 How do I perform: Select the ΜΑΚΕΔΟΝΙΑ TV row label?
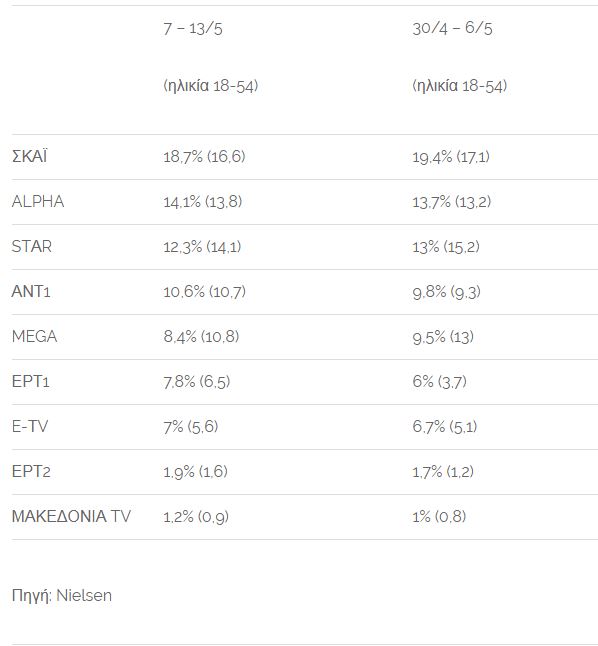(x=71, y=516)
